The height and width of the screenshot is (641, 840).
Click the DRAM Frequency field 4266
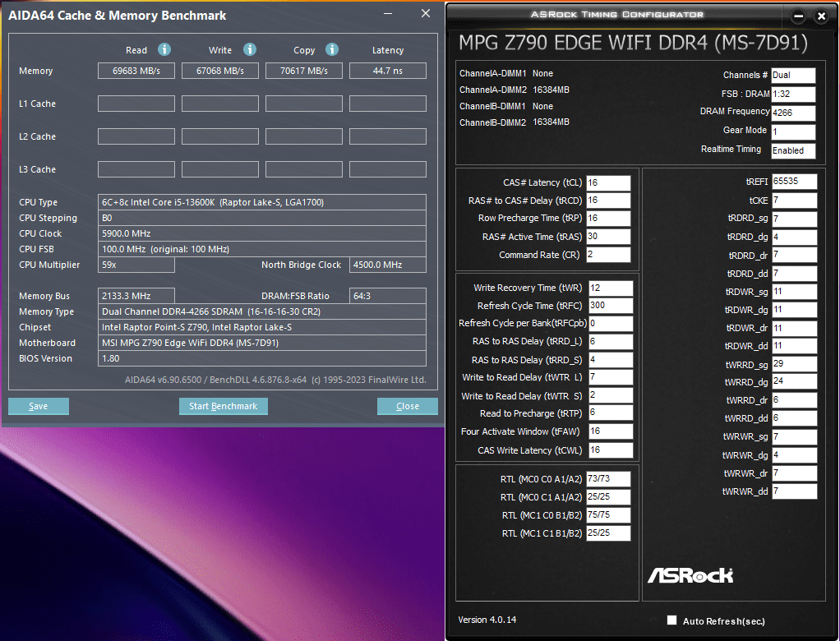(x=793, y=113)
